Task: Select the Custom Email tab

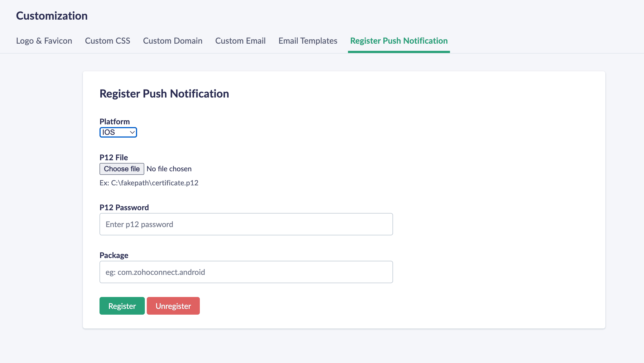Action: click(x=240, y=41)
